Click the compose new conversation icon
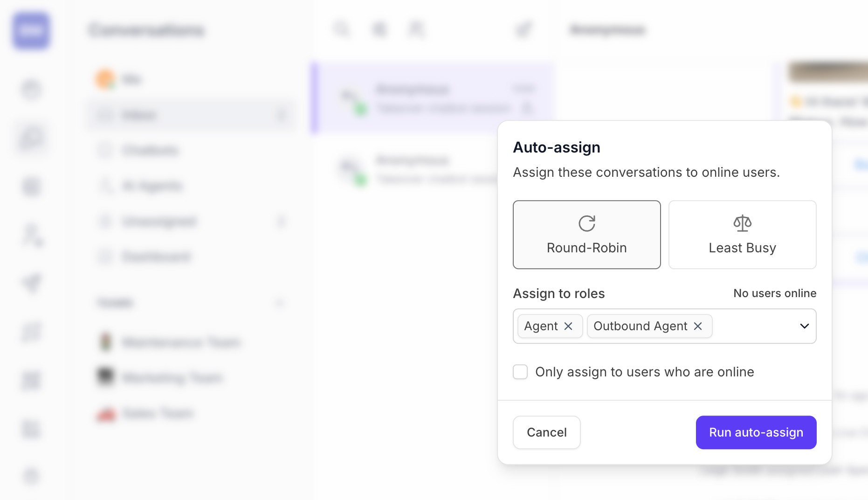 click(x=524, y=29)
